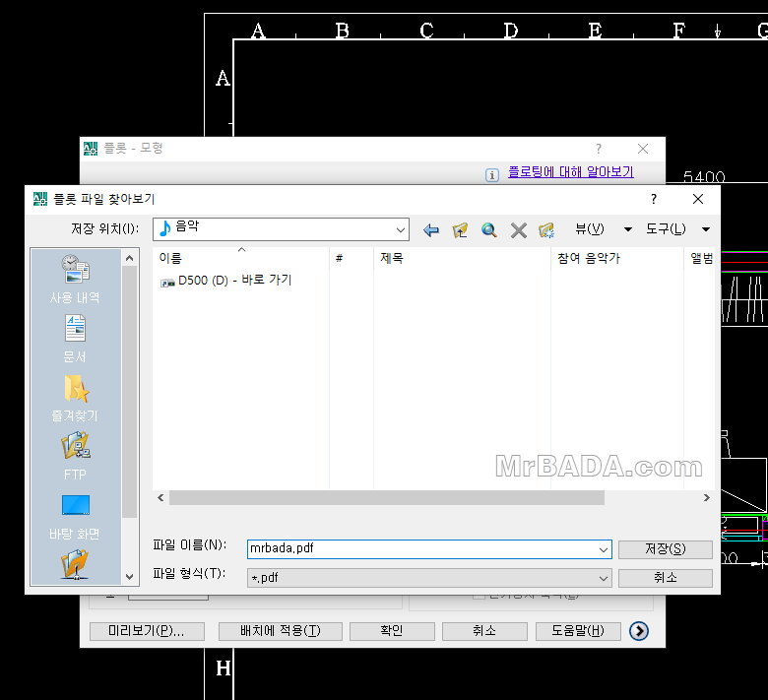Open 문서 documents in places sidebar
The width and height of the screenshot is (768, 700).
[x=75, y=339]
